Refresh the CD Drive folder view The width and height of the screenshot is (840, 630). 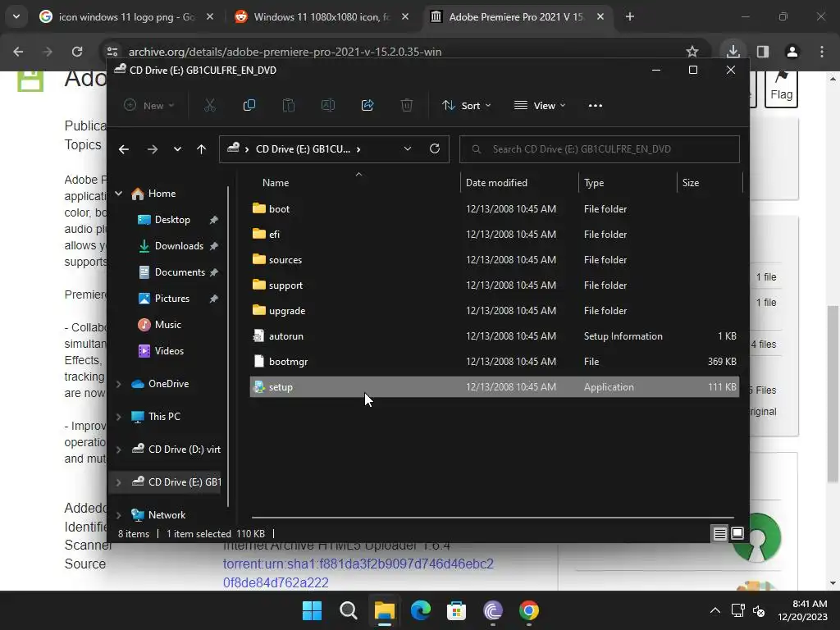point(435,149)
